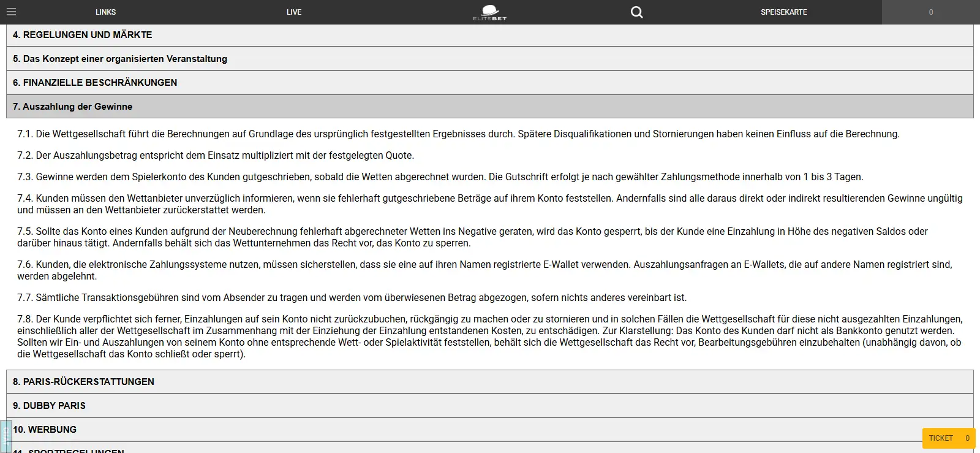Viewport: 980px width, 453px height.
Task: Go to LINKS in top navigation
Action: [105, 12]
